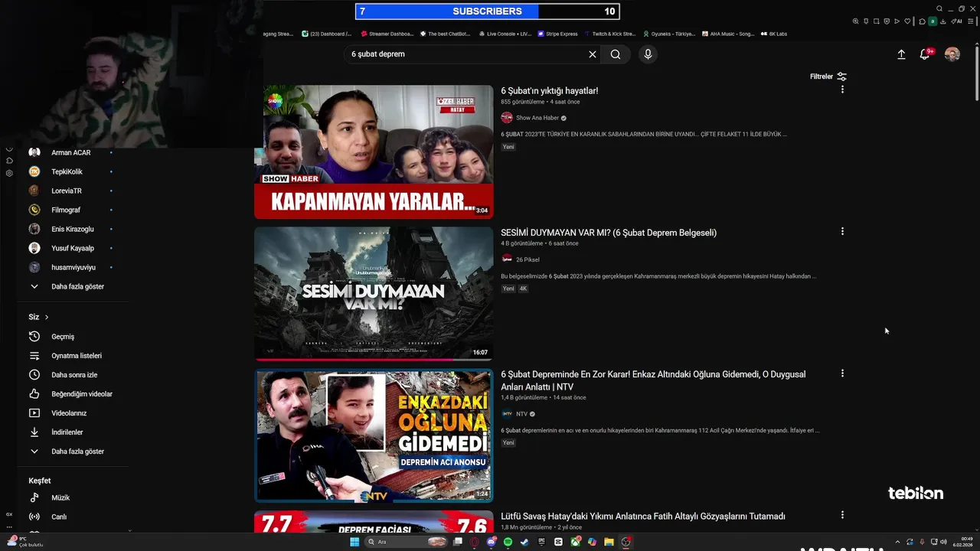Open the 'Streamer Dashboa...' bookmark
The height and width of the screenshot is (551, 980).
click(387, 34)
